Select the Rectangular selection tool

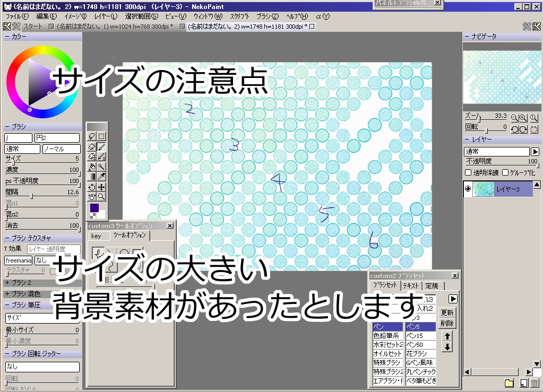click(101, 136)
